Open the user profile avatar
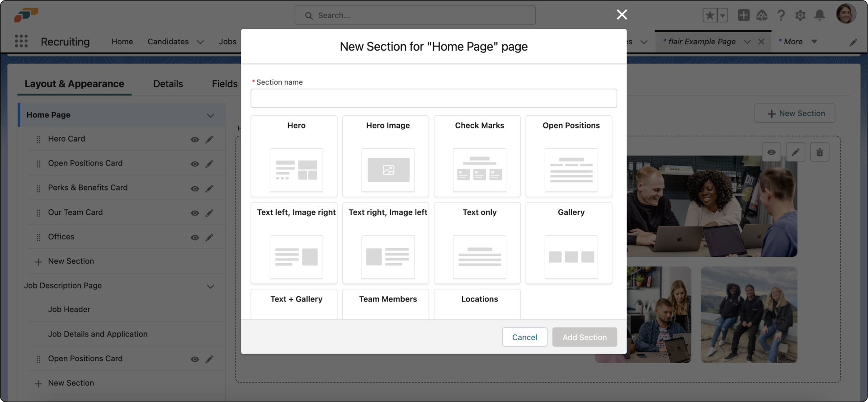 [x=846, y=14]
